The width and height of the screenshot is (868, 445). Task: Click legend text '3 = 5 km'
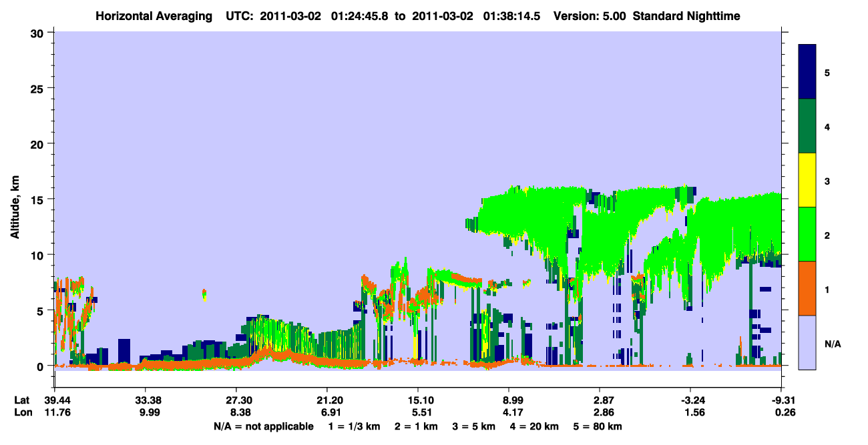(x=473, y=426)
